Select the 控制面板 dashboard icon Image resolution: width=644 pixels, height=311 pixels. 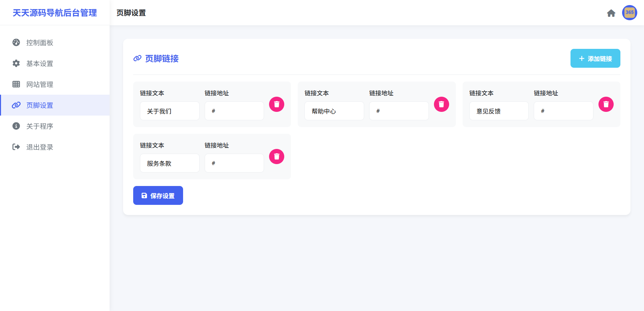tap(16, 42)
